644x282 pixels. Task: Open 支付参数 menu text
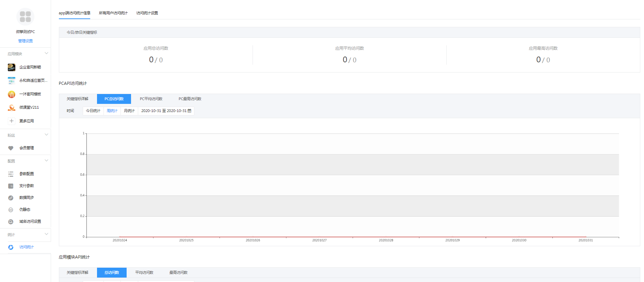27,186
